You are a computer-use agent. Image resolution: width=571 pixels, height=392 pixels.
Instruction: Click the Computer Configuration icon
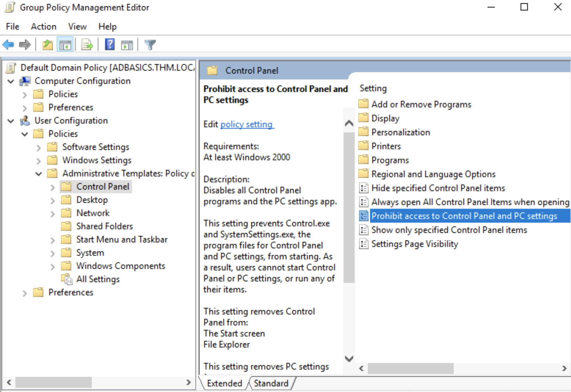(25, 81)
